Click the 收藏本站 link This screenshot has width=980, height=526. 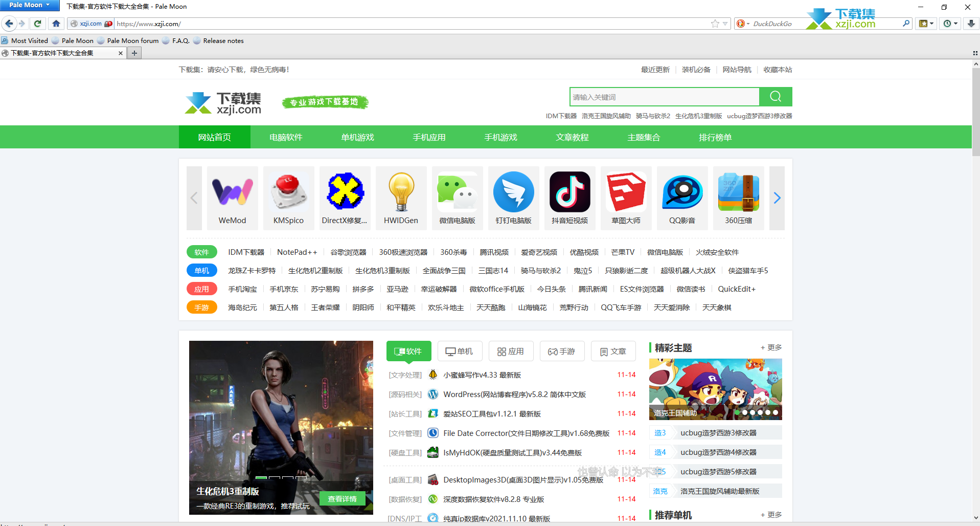tap(778, 70)
